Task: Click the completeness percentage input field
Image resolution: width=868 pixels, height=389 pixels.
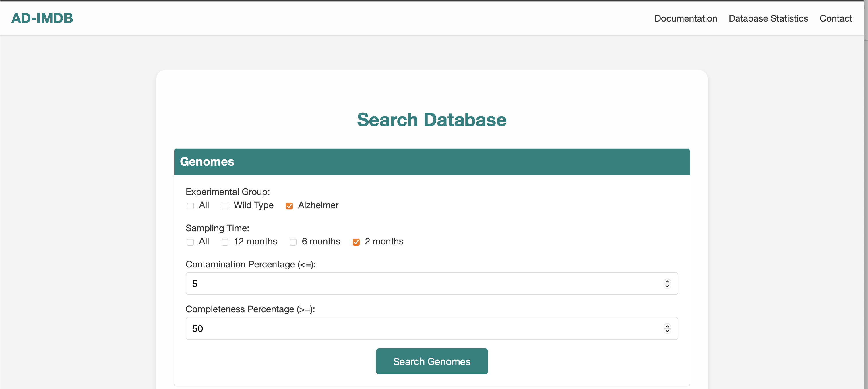Action: click(x=404, y=328)
